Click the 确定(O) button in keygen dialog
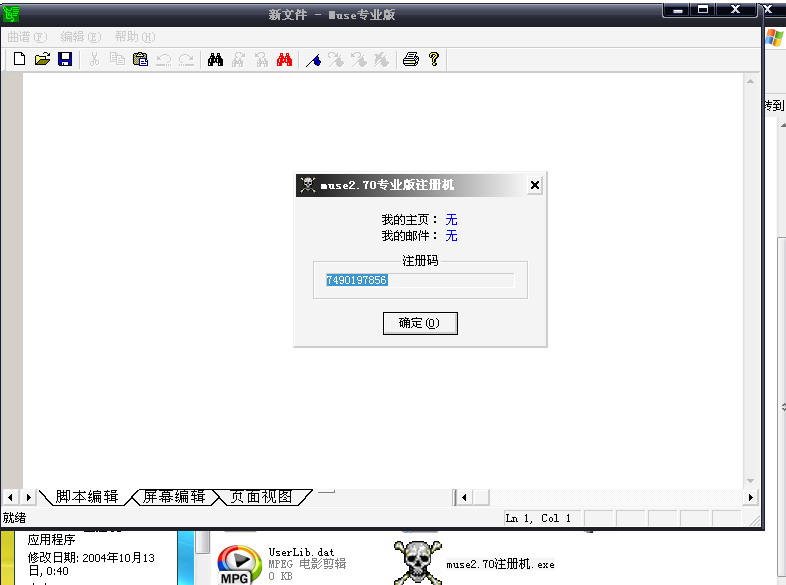Image resolution: width=786 pixels, height=585 pixels. coord(420,323)
